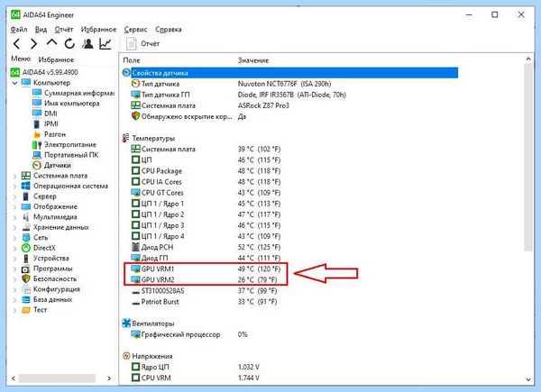Click the Напряжения voltage section icon
541x392 pixels.
pos(126,356)
